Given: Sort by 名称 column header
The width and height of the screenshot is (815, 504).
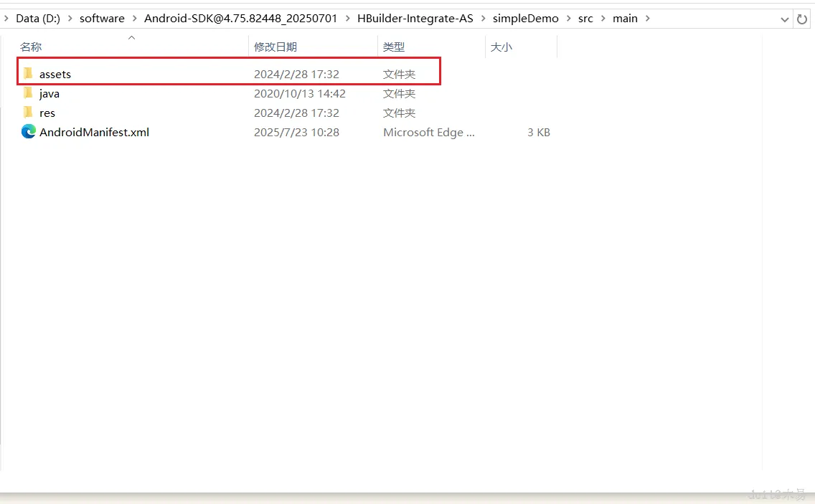Looking at the screenshot, I should 31,47.
